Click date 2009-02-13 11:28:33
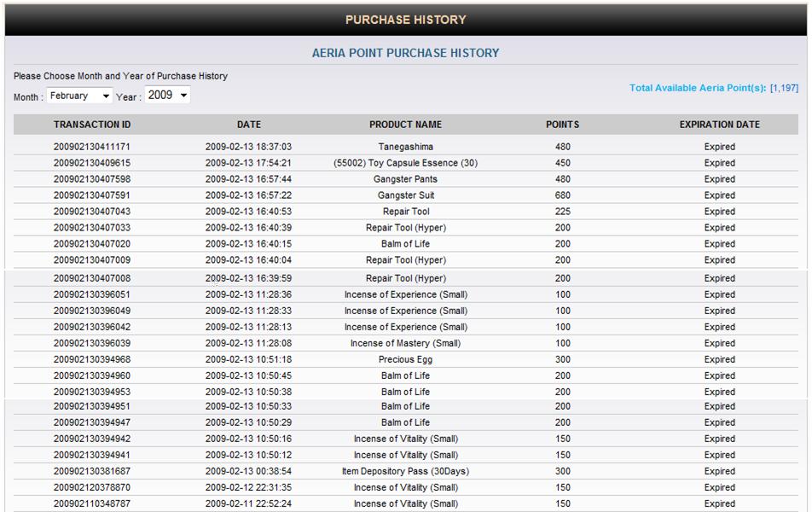Screen dimensions: 812x512 [x=248, y=311]
